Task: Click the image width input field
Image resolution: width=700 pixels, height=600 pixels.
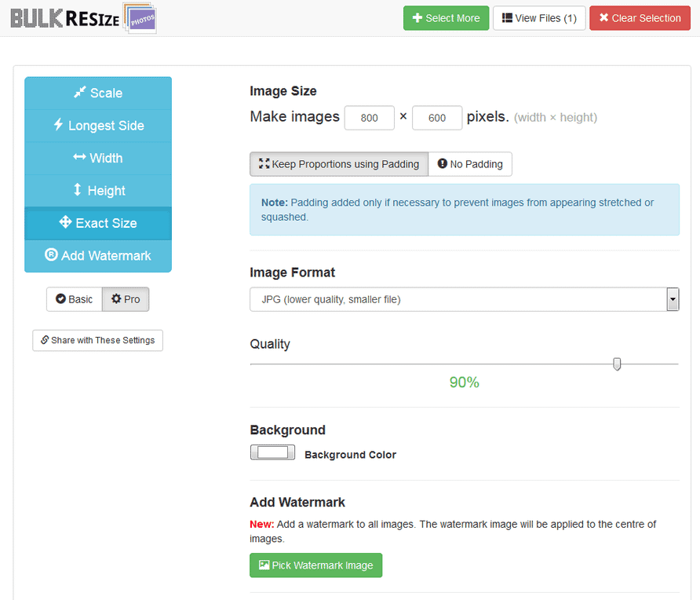Action: pyautogui.click(x=369, y=118)
